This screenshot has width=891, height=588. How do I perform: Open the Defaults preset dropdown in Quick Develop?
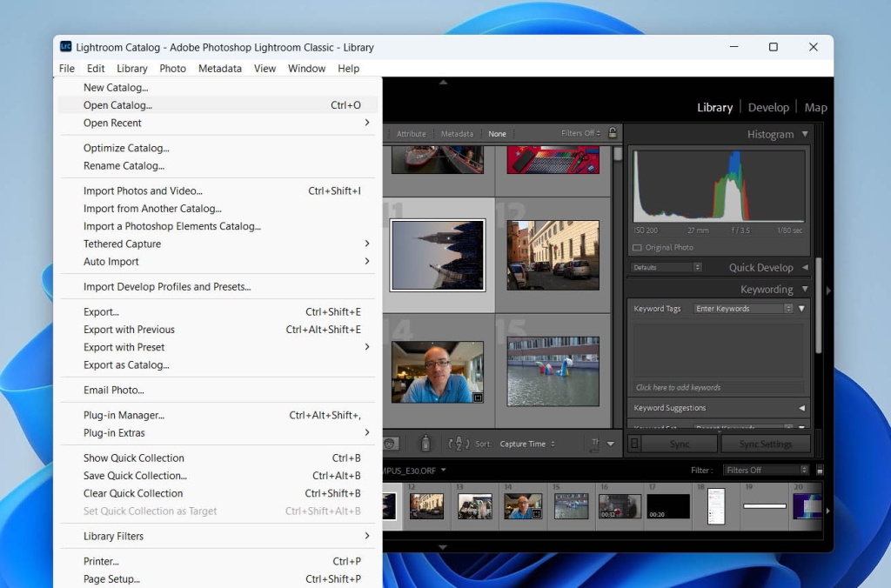666,267
